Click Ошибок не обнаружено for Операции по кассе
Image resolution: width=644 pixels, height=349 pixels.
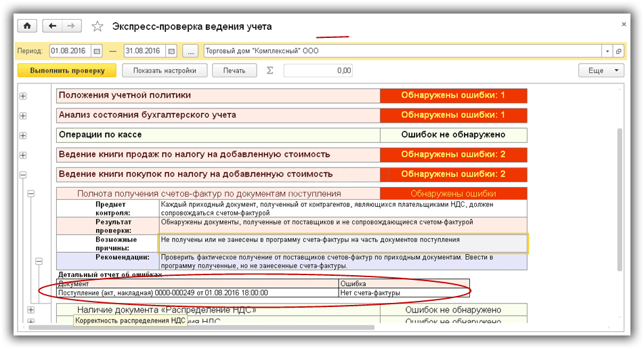click(454, 135)
